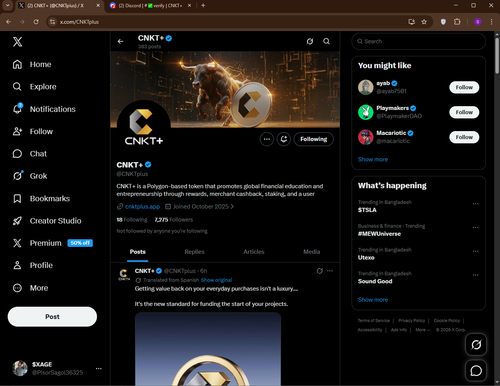Open Chat in the sidebar
The height and width of the screenshot is (386, 500).
pyautogui.click(x=30, y=154)
